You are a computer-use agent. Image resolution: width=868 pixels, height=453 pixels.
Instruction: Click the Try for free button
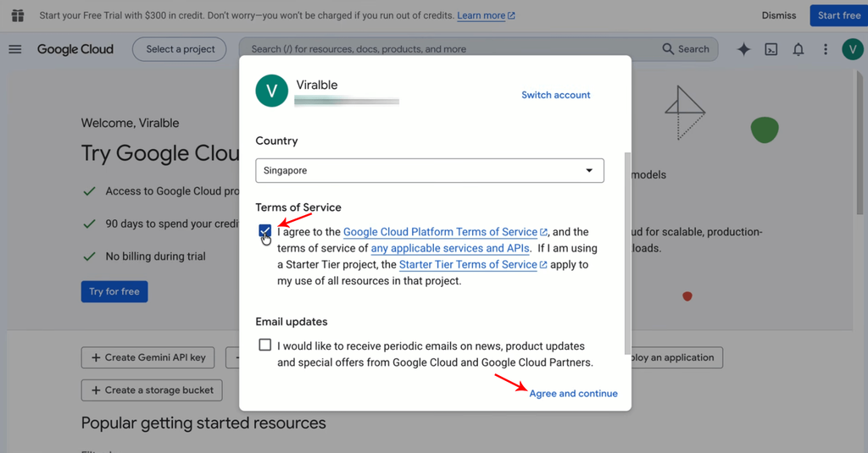(114, 291)
